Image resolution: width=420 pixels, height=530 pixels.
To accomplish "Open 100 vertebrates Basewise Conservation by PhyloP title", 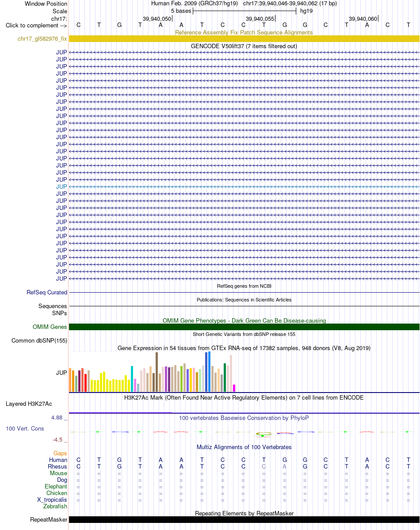I will [x=244, y=418].
